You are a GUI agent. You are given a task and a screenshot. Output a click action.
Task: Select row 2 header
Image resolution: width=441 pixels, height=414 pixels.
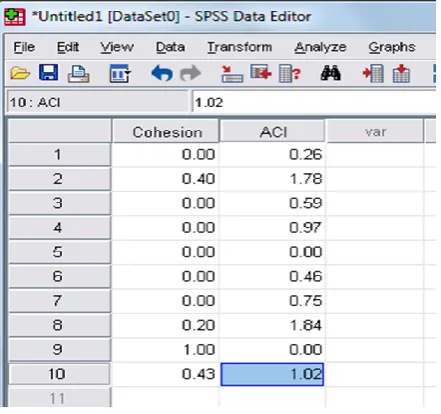click(60, 179)
